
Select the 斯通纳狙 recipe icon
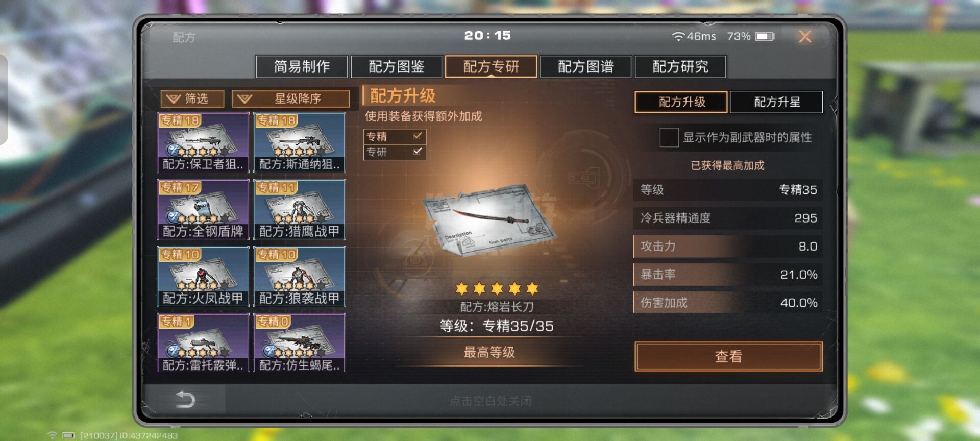(x=300, y=142)
